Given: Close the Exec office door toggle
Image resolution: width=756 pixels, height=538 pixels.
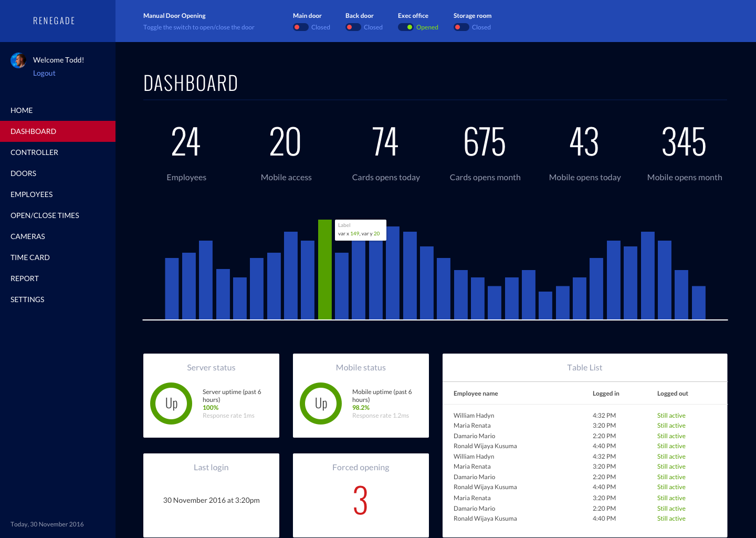Looking at the screenshot, I should [405, 27].
